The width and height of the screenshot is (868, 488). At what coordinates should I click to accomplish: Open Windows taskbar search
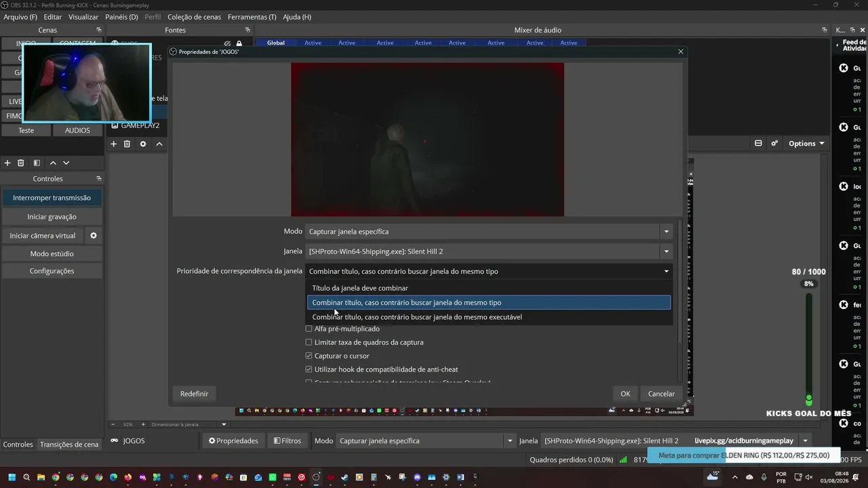pos(26,477)
